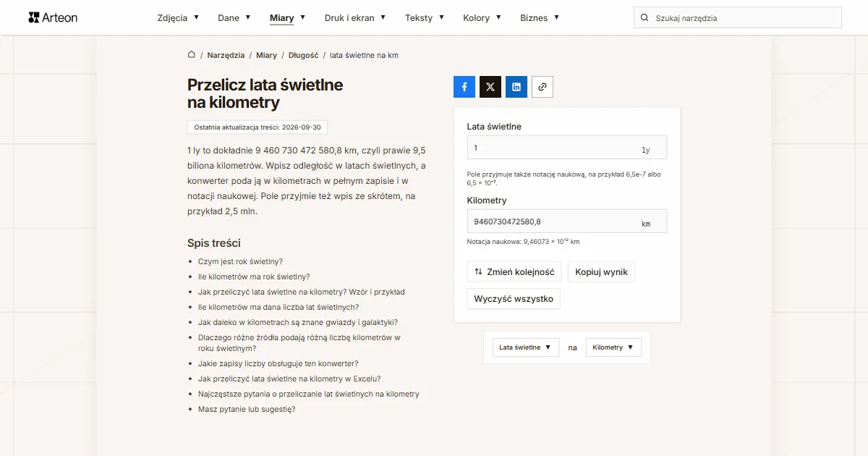Go to home breadcrumb icon
The image size is (868, 456).
coord(192,55)
